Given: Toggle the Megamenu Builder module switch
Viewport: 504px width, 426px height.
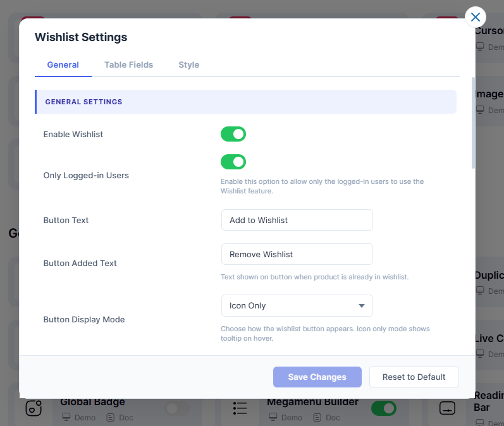Looking at the screenshot, I should click(383, 408).
